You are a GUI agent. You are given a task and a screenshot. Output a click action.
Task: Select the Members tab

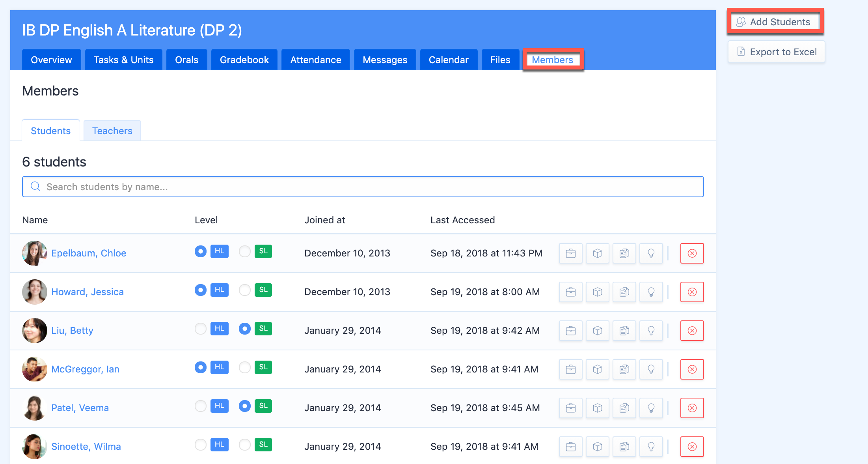pos(552,60)
